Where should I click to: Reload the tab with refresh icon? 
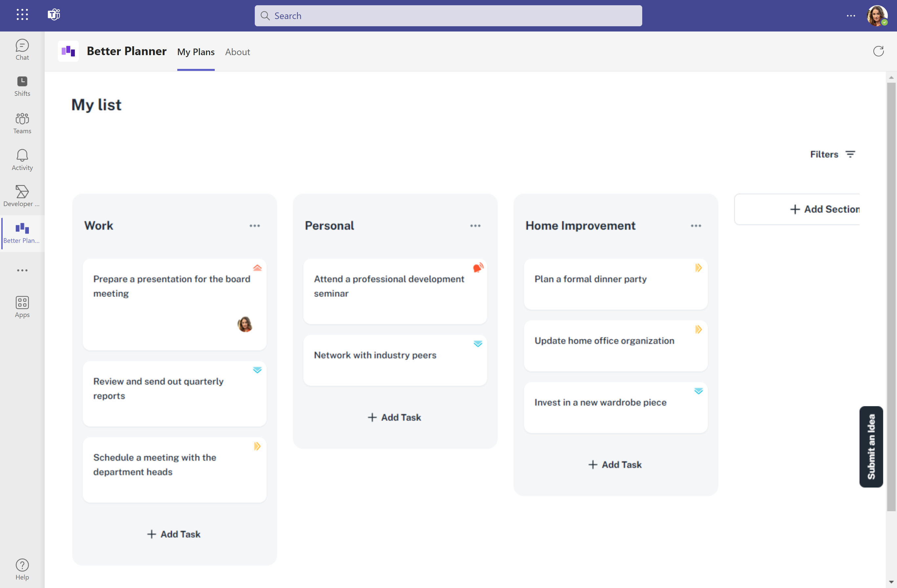point(878,51)
